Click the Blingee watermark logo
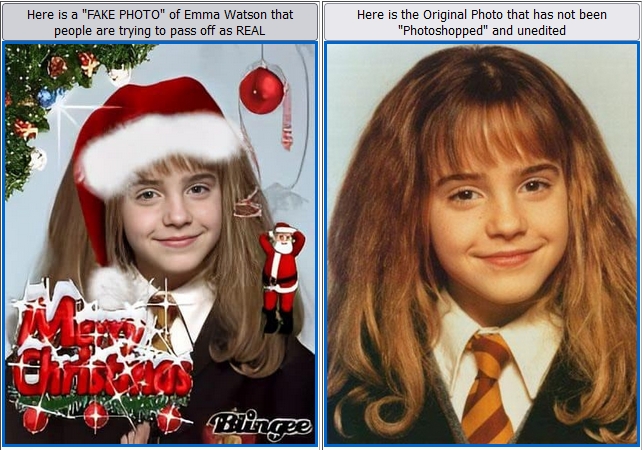The height and width of the screenshot is (450, 642). click(260, 426)
